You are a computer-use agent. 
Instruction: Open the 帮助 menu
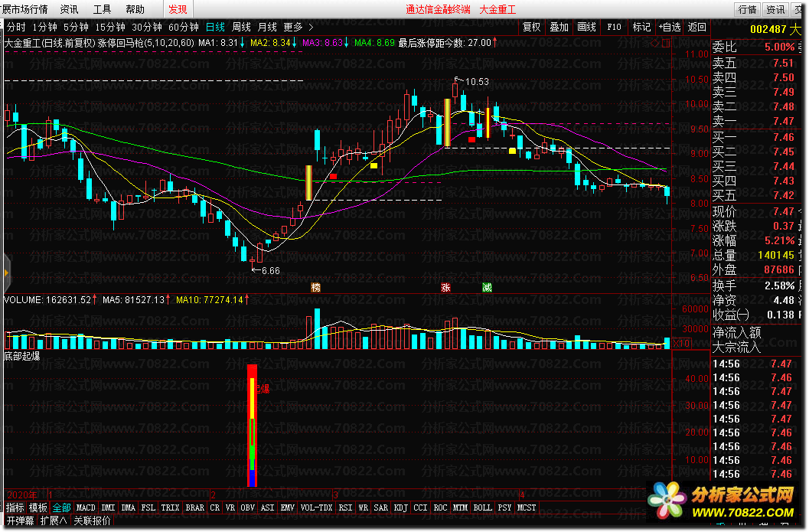point(135,9)
